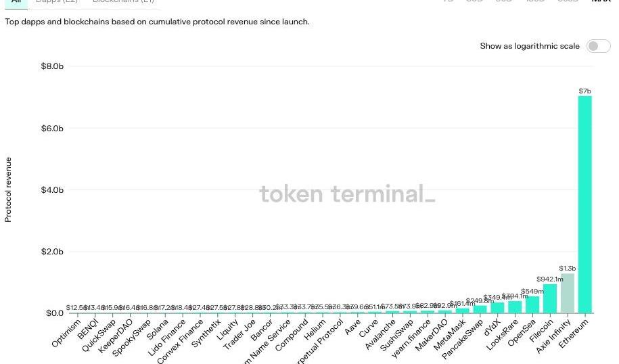619x364 pixels.
Task: Click the LooksRare bar
Action: point(515,306)
